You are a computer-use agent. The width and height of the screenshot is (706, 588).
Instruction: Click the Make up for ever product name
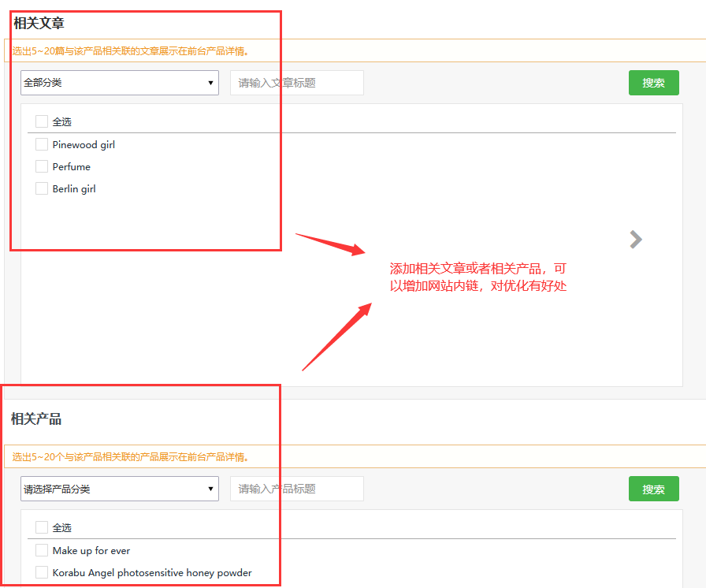click(91, 551)
